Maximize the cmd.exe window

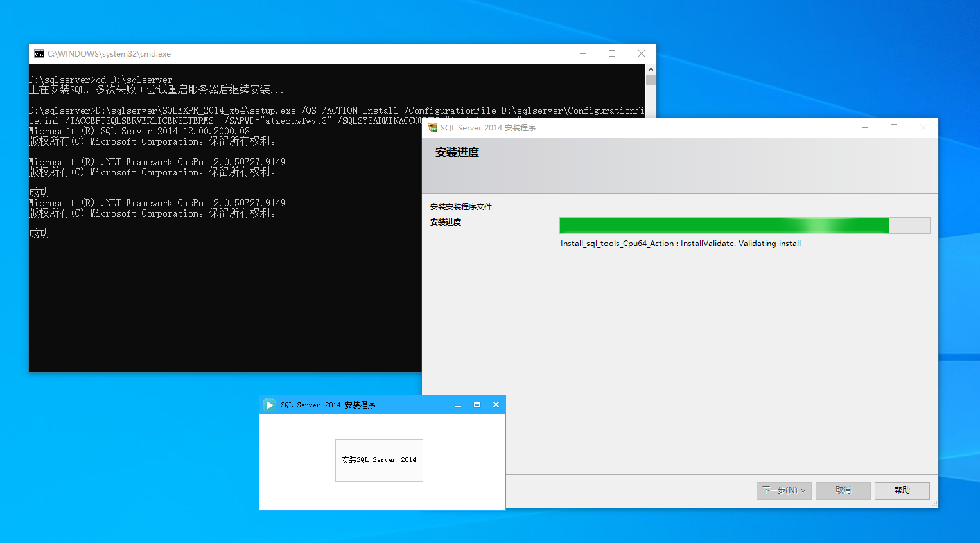click(612, 54)
